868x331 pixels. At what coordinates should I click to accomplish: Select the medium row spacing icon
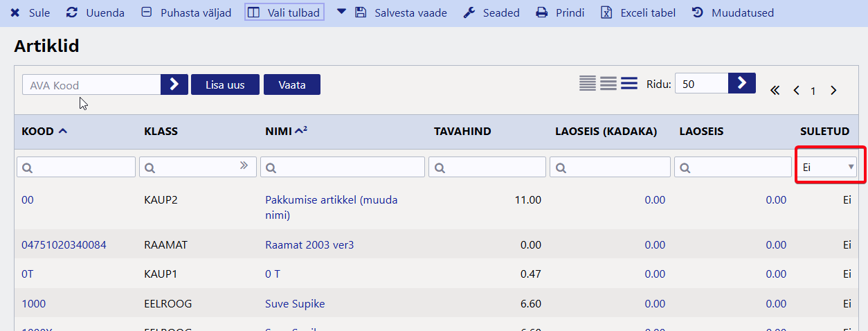(608, 83)
